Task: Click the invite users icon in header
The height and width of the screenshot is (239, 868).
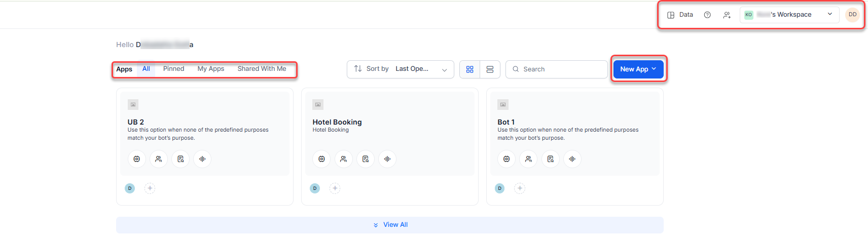Action: pos(727,15)
